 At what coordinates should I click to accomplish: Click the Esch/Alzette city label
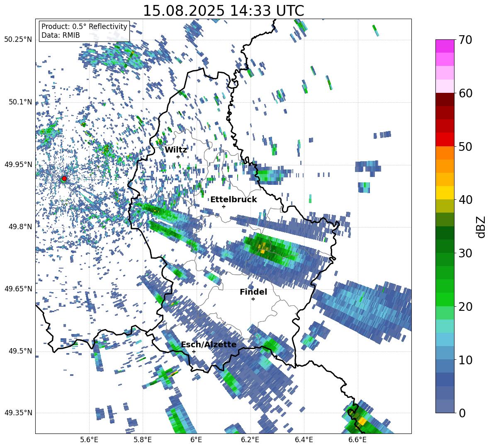pyautogui.click(x=209, y=345)
